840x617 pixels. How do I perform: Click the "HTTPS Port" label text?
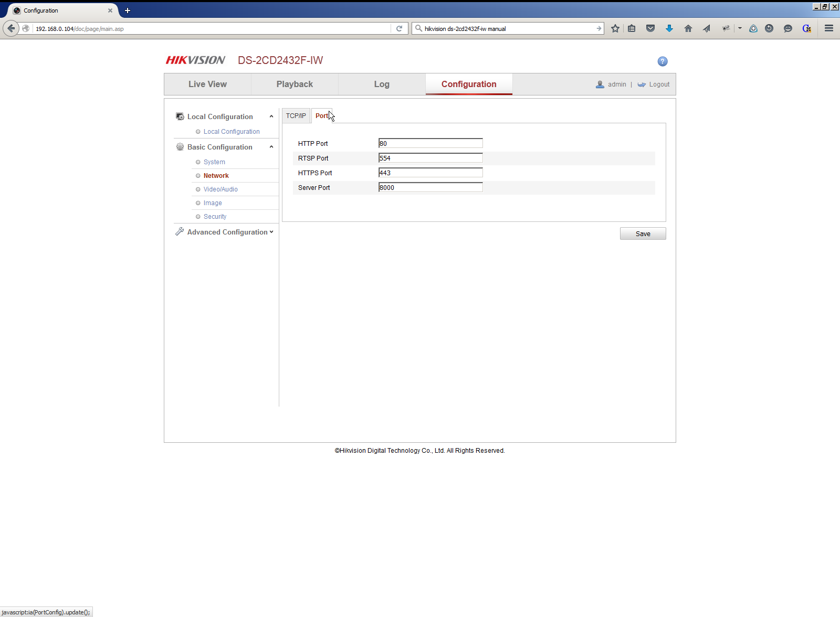coord(315,173)
